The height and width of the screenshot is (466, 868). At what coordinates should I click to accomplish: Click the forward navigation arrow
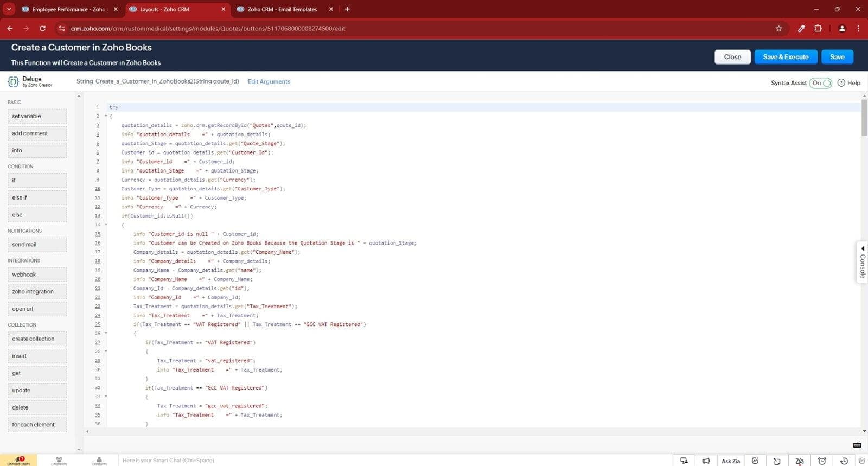point(26,28)
